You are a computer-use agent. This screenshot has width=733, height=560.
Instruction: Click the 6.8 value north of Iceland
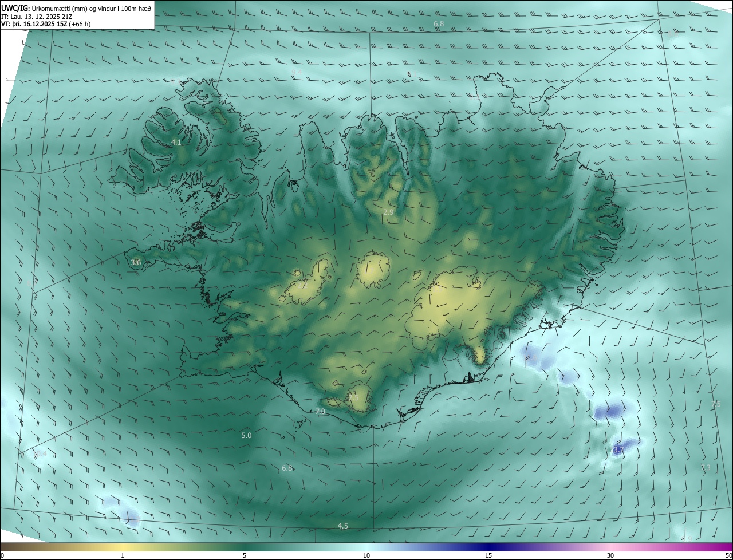pyautogui.click(x=439, y=24)
